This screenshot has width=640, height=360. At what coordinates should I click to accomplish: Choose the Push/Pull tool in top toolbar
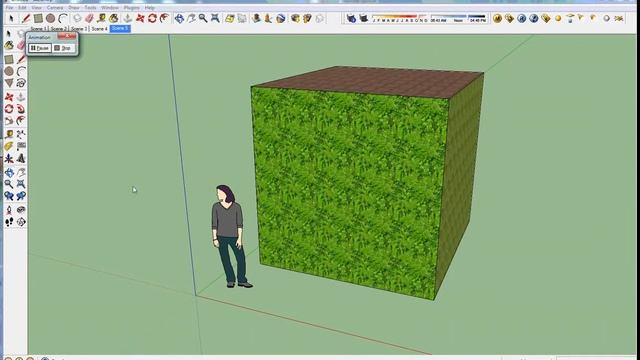[128, 18]
